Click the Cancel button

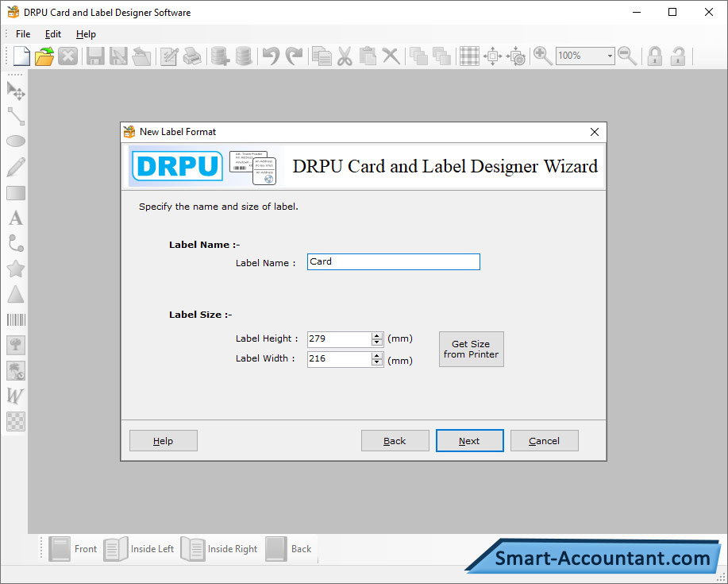point(544,440)
